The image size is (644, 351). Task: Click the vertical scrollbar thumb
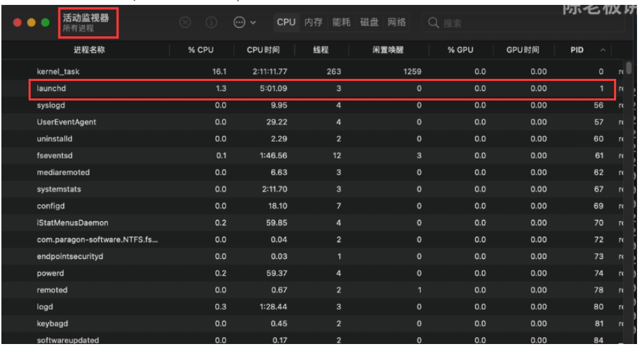(629, 68)
